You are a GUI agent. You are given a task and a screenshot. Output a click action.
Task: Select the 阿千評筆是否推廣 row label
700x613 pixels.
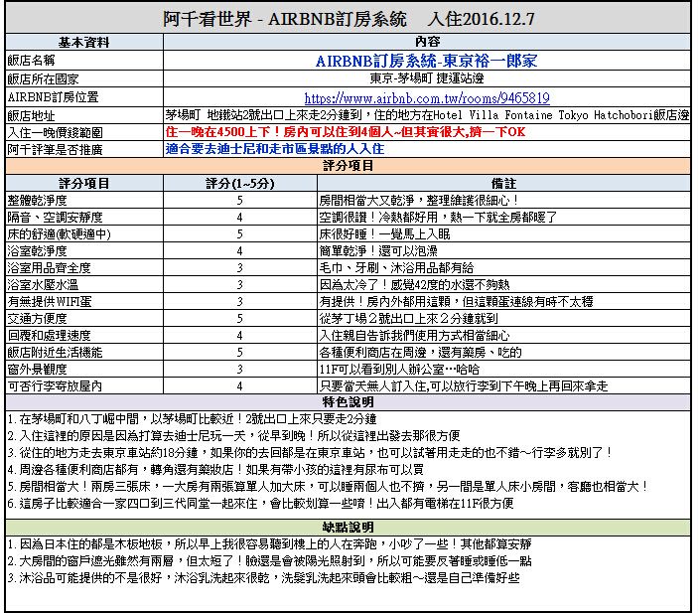click(55, 150)
